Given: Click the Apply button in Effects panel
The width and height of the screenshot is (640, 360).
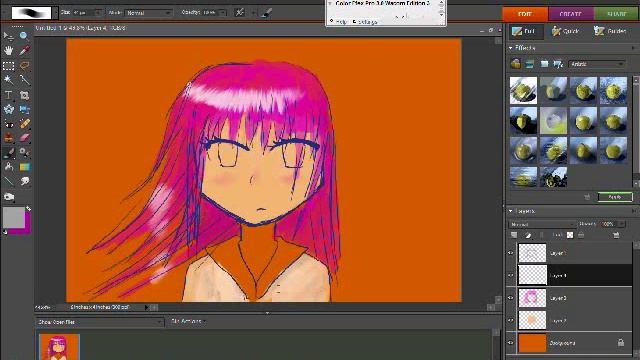Looking at the screenshot, I should tap(615, 197).
